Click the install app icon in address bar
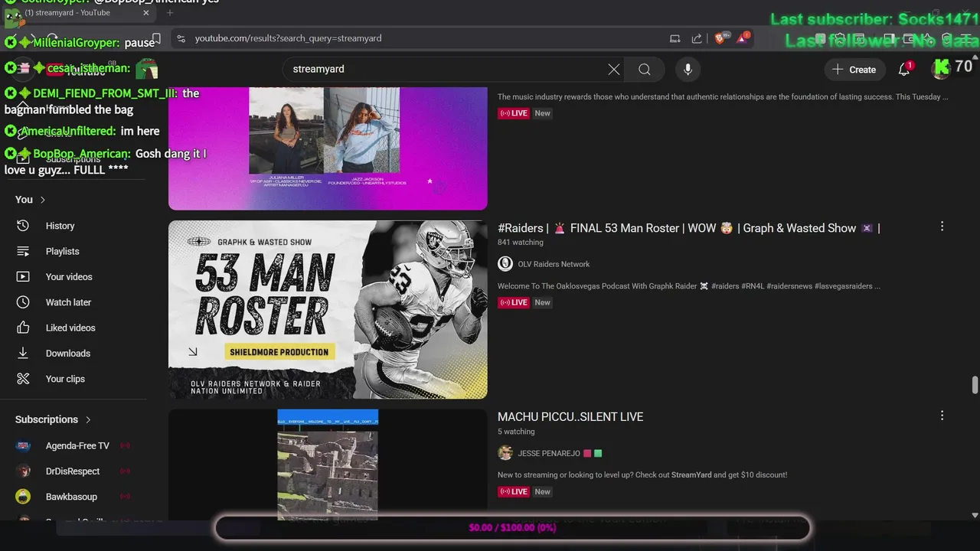 coord(675,38)
